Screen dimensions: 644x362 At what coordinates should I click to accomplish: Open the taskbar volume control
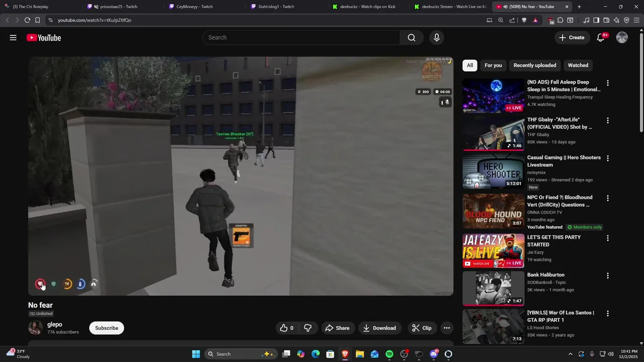pyautogui.click(x=610, y=354)
